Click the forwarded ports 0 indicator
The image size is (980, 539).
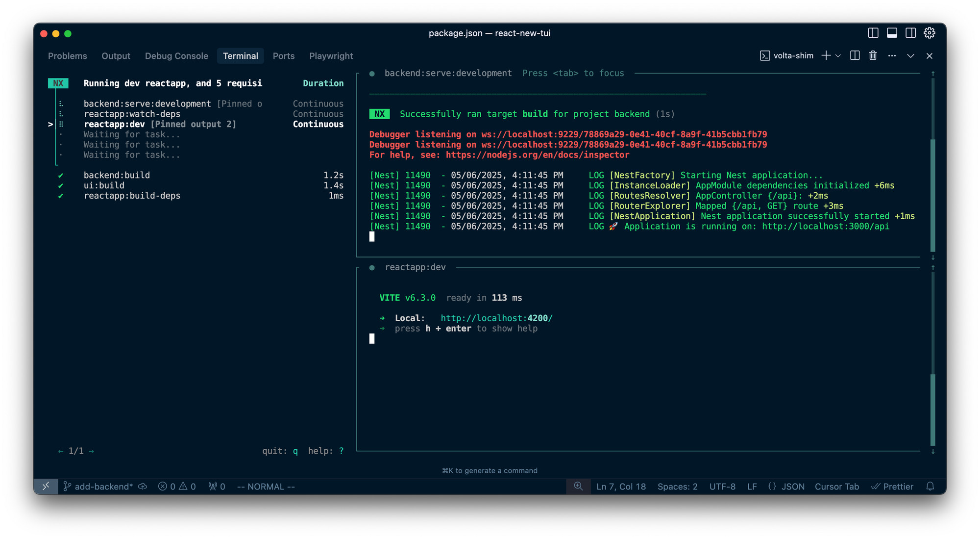(x=217, y=487)
